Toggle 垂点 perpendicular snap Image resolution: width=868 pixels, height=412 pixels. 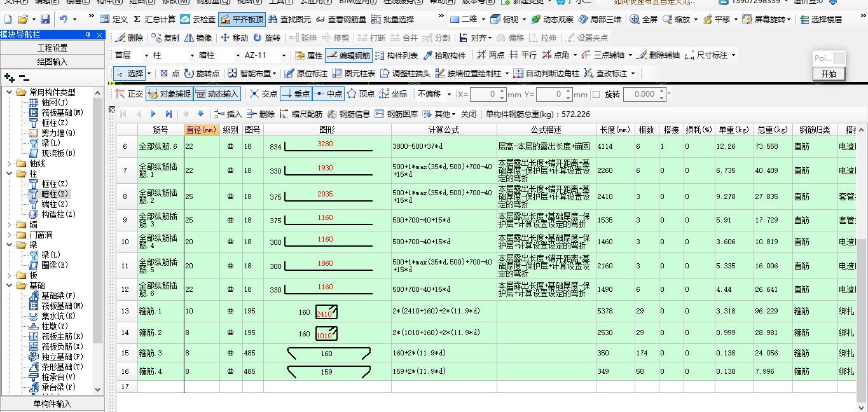point(295,94)
